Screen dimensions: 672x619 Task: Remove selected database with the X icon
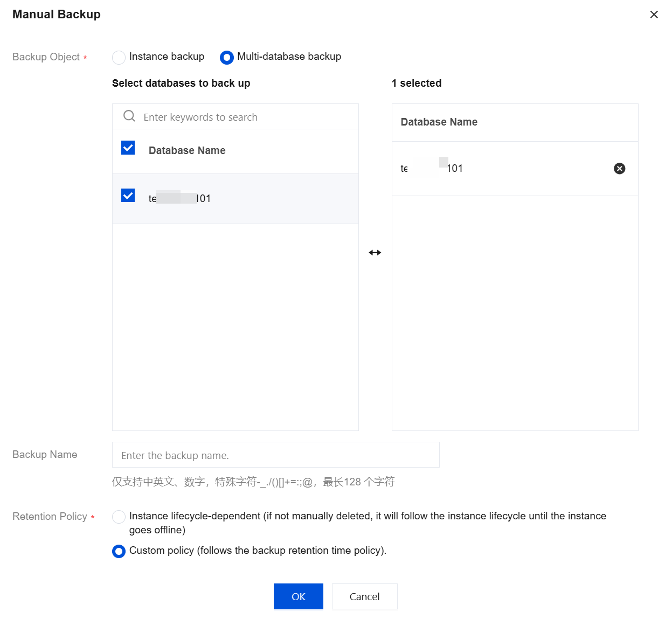(620, 169)
